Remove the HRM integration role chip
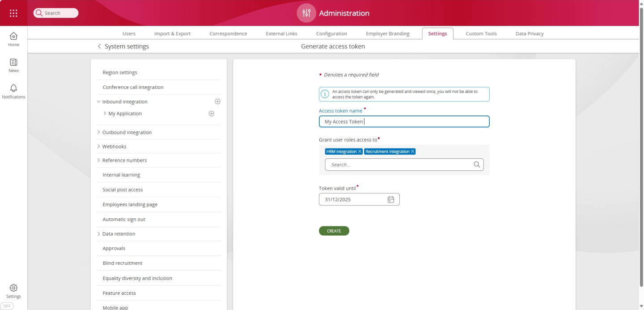644x310 pixels. click(x=360, y=151)
